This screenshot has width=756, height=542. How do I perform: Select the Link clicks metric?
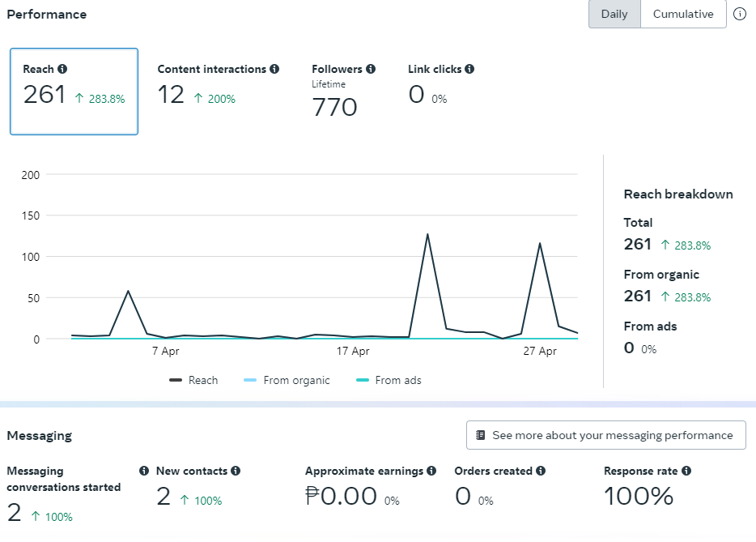click(440, 85)
